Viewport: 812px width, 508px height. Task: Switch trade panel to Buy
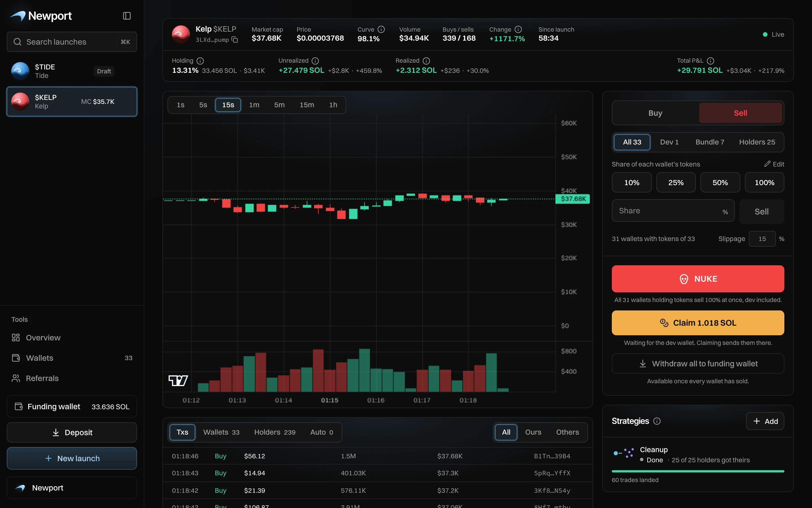(x=655, y=113)
